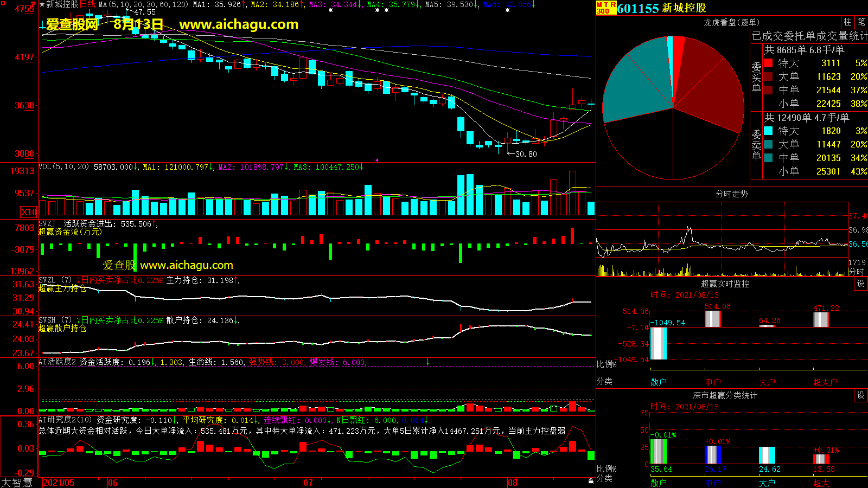Switch 龙虎看盘 to 柱 bar view
The height and width of the screenshot is (488, 868).
click(x=847, y=22)
